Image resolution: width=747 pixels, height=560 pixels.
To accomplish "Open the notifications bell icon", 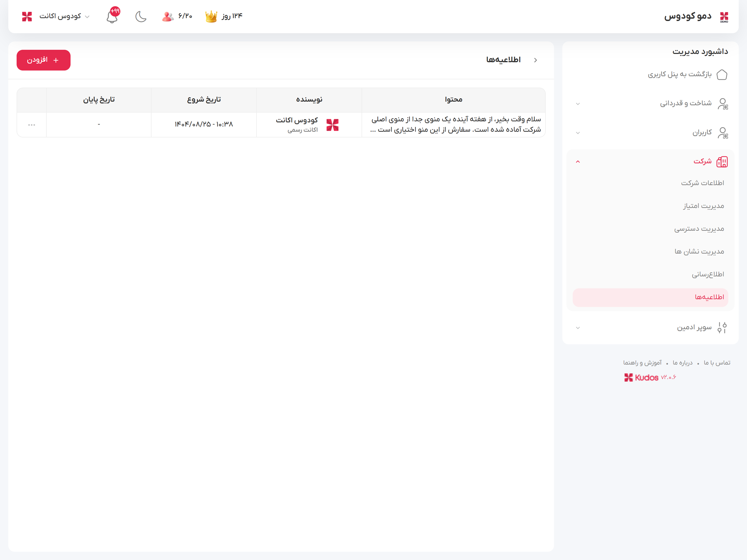I will pyautogui.click(x=112, y=17).
